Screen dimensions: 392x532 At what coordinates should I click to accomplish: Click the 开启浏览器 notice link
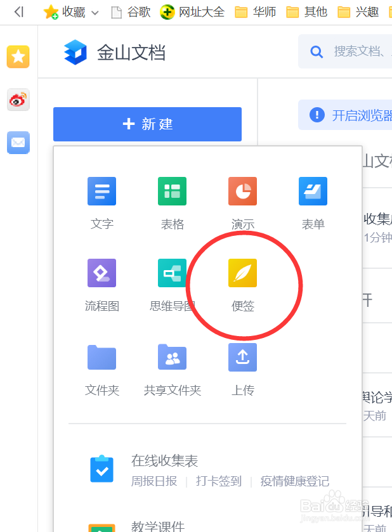[362, 115]
